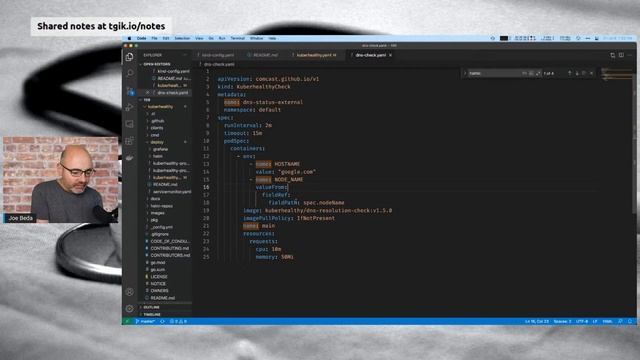Viewport: 640px width, 360px height.
Task: Switch to the README.md editor tab
Action: (x=264, y=55)
